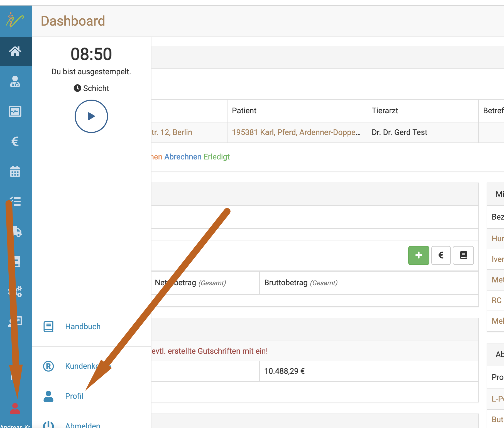Click the green plus add button
This screenshot has height=428, width=504.
pyautogui.click(x=419, y=255)
